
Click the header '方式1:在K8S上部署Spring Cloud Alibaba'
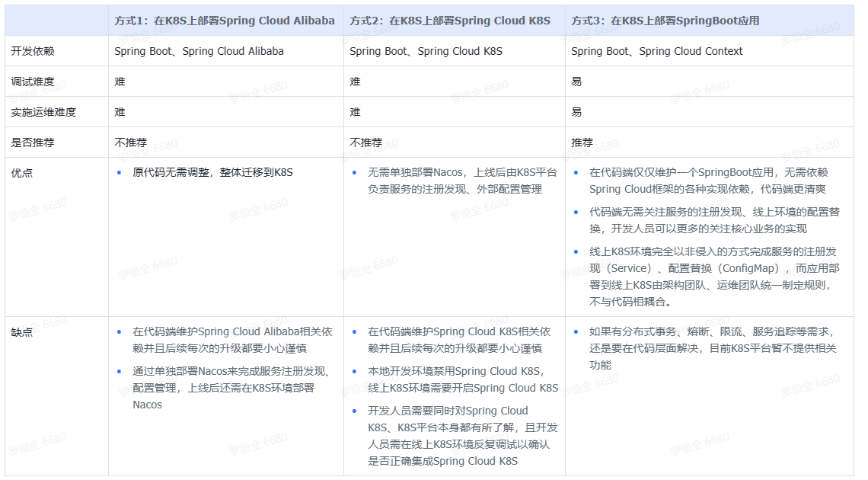point(224,21)
